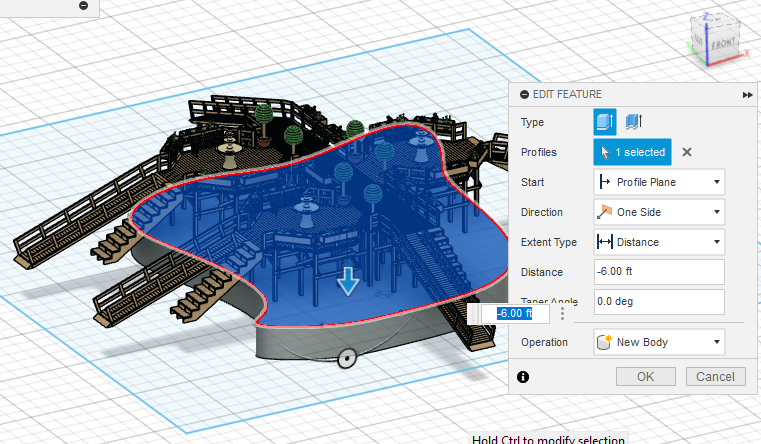Clear the profile selection with X
This screenshot has width=761, height=444.
point(687,152)
